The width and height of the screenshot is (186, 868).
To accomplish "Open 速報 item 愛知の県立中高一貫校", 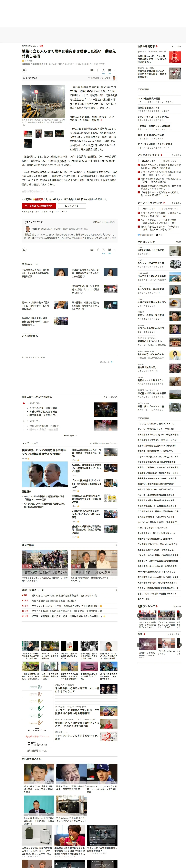I will pyautogui.click(x=64, y=595).
